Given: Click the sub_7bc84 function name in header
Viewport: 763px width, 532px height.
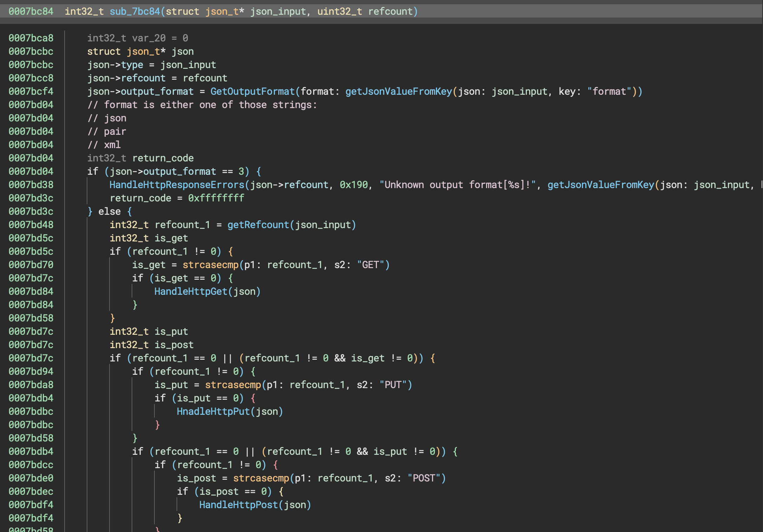Looking at the screenshot, I should click(134, 12).
